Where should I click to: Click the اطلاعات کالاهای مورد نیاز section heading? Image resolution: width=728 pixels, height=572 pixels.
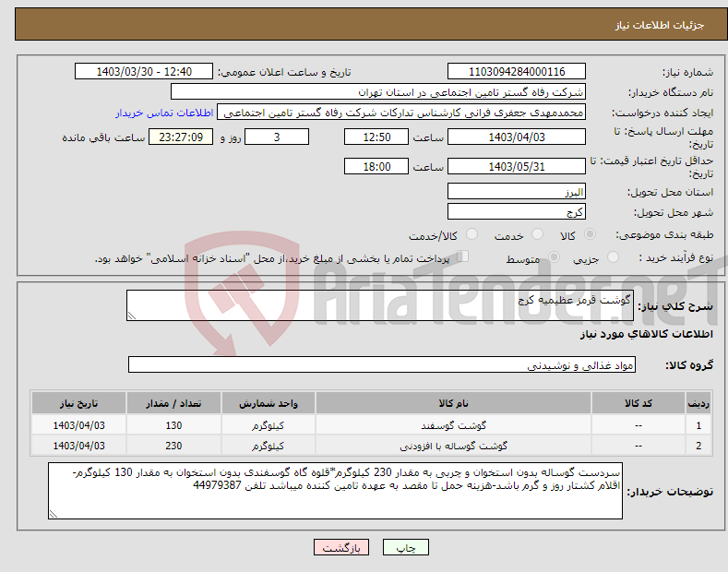tap(646, 334)
